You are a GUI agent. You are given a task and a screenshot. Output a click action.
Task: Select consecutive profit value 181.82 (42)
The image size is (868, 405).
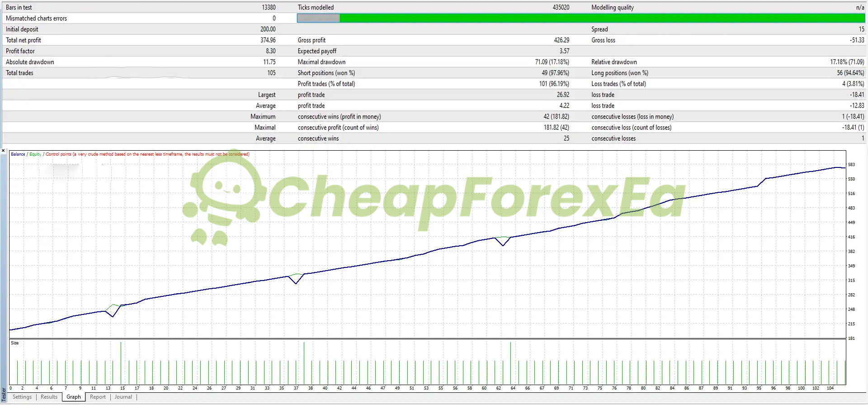point(556,128)
